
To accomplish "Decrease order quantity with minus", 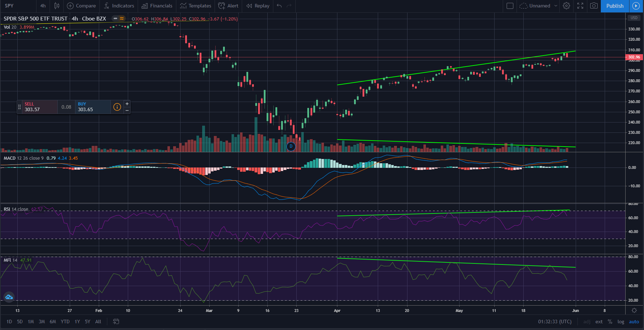I will pos(127,110).
